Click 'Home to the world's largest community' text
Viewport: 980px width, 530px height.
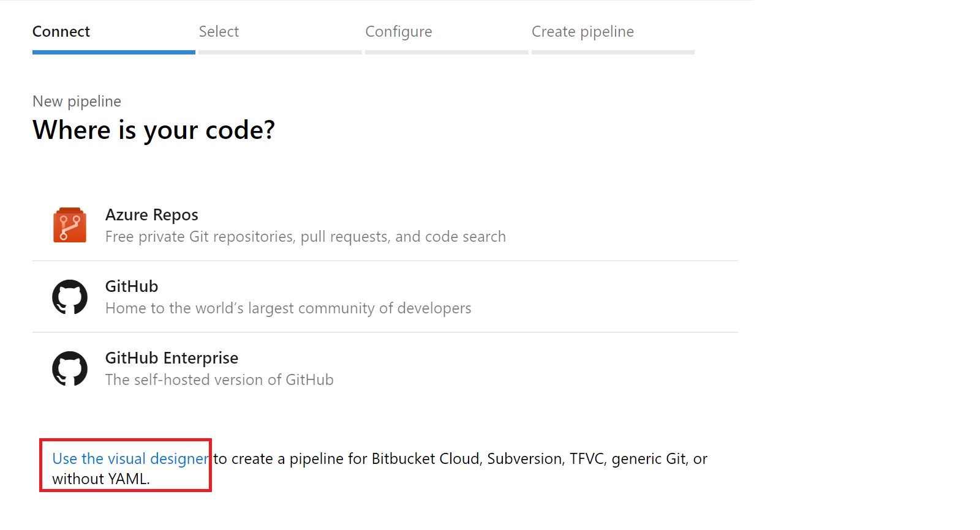(x=288, y=308)
